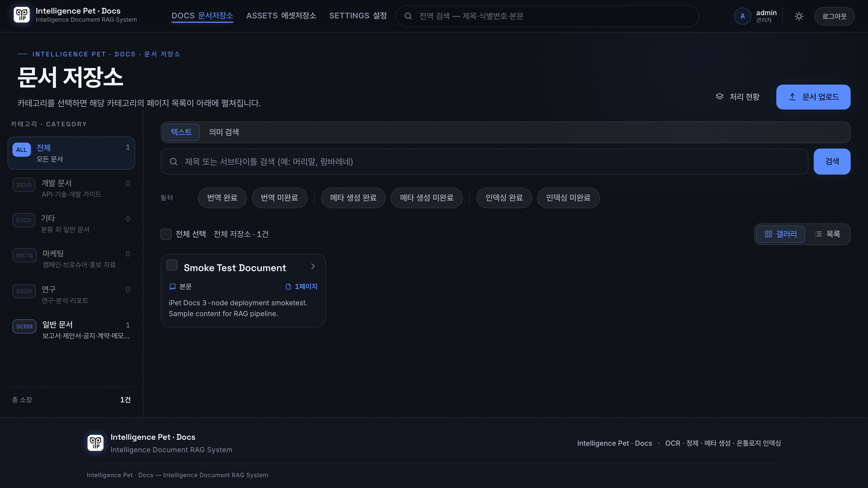Click the 문서 업로드 button

click(813, 97)
